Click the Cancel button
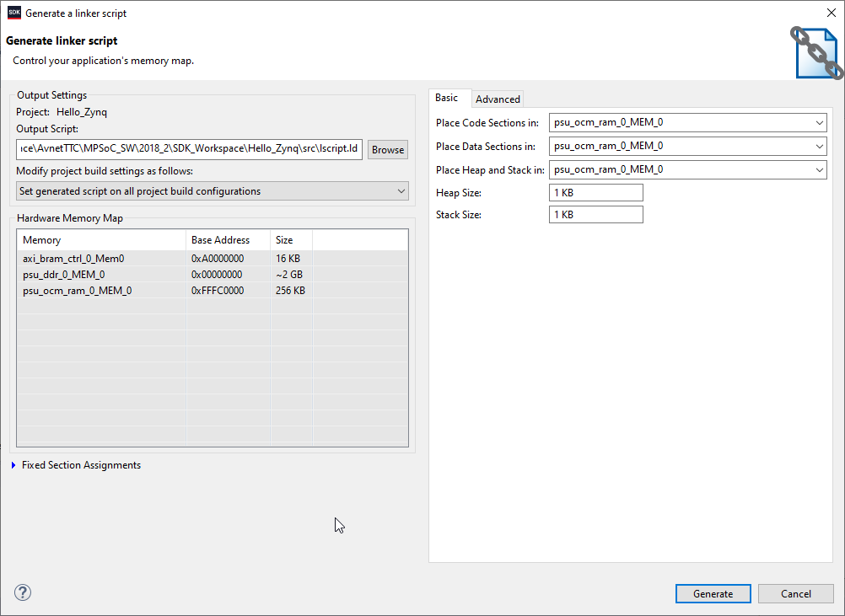 (795, 594)
